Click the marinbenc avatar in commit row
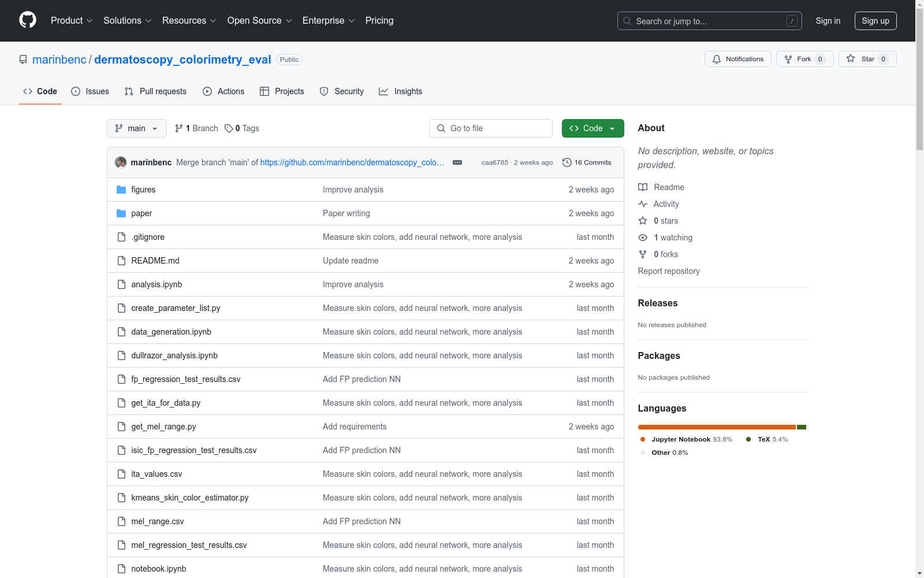Image resolution: width=924 pixels, height=578 pixels. pyautogui.click(x=121, y=162)
